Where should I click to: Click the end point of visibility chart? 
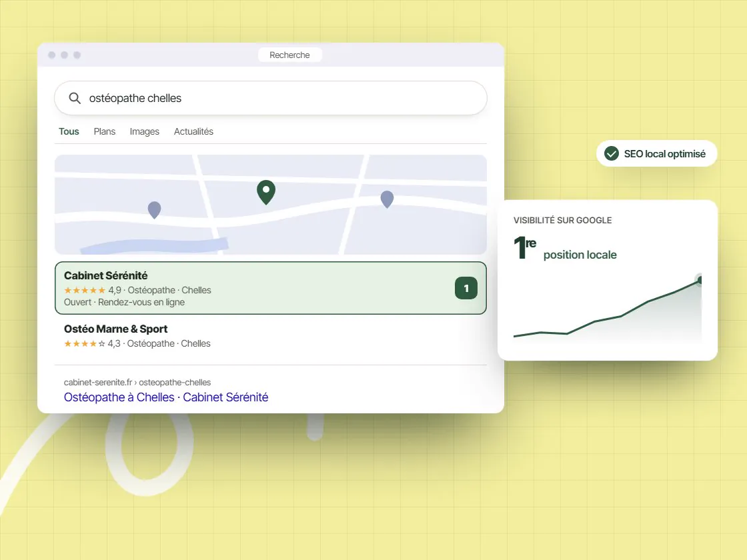pos(700,279)
